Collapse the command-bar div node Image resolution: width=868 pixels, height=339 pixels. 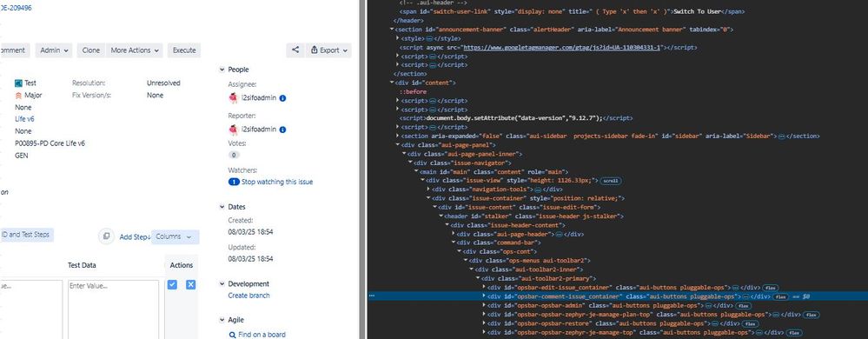point(453,243)
